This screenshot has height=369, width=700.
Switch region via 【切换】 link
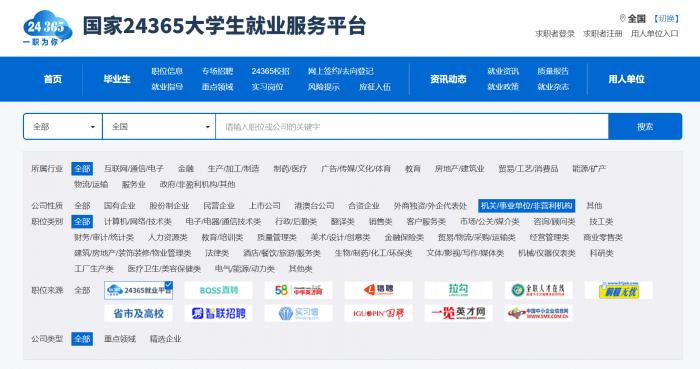coord(666,18)
